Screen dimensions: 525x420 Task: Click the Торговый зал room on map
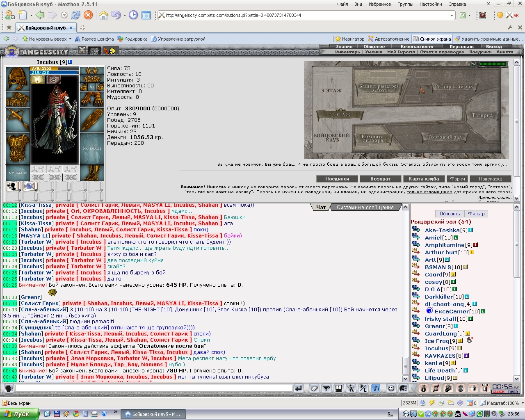444,137
